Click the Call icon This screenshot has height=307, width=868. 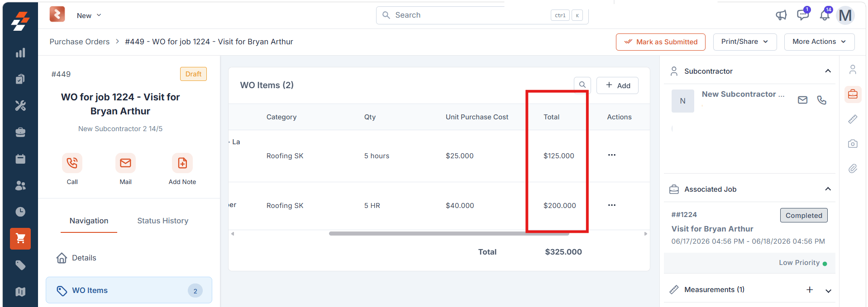pyautogui.click(x=72, y=163)
